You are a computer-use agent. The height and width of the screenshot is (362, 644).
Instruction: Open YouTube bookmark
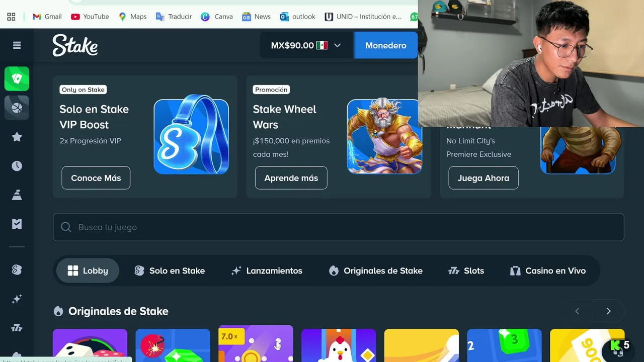[x=90, y=17]
